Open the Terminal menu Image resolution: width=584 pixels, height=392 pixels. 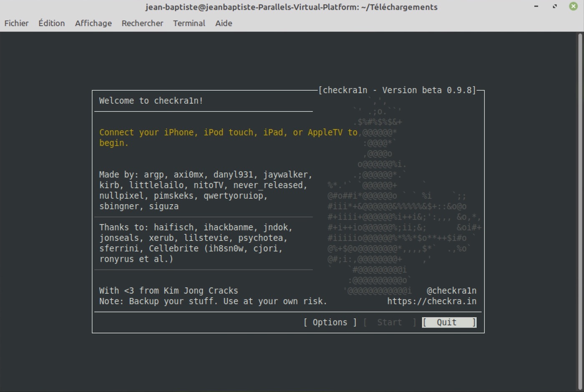[189, 23]
